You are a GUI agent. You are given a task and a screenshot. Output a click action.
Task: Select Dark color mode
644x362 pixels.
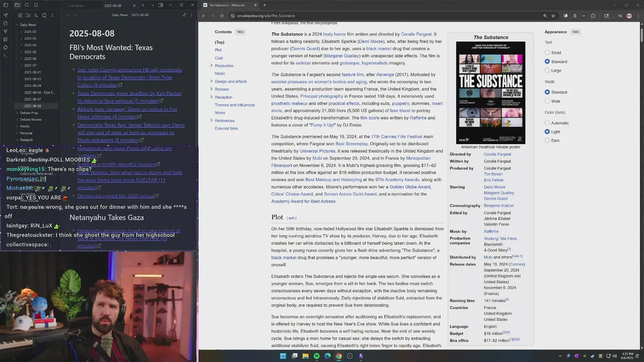point(547,140)
